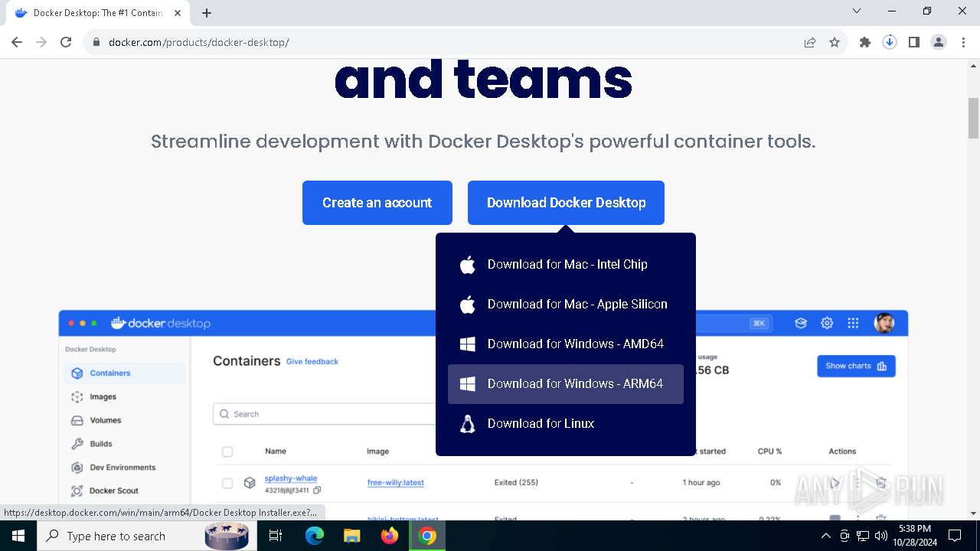Click the docker desktop whale logo
The image size is (980, 551).
(x=161, y=323)
